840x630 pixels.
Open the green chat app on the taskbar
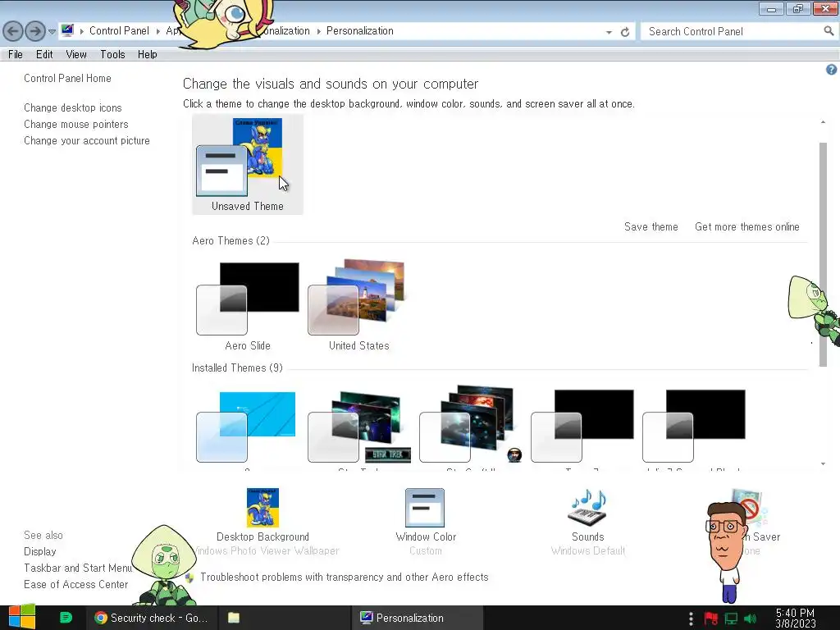(66, 618)
